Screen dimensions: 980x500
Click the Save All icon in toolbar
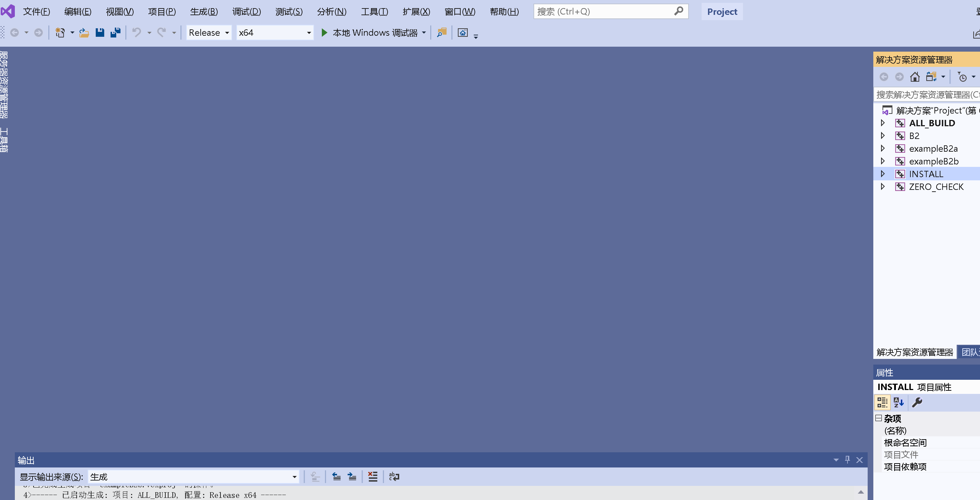115,33
